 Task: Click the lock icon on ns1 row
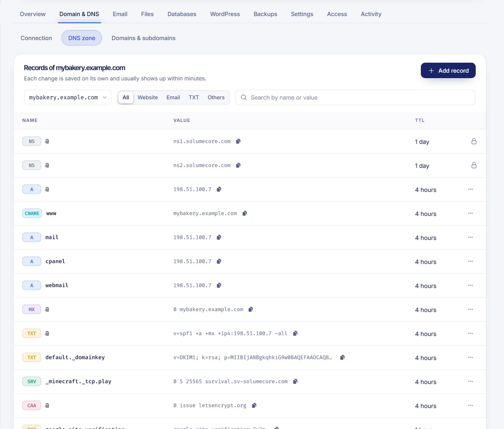pos(474,141)
